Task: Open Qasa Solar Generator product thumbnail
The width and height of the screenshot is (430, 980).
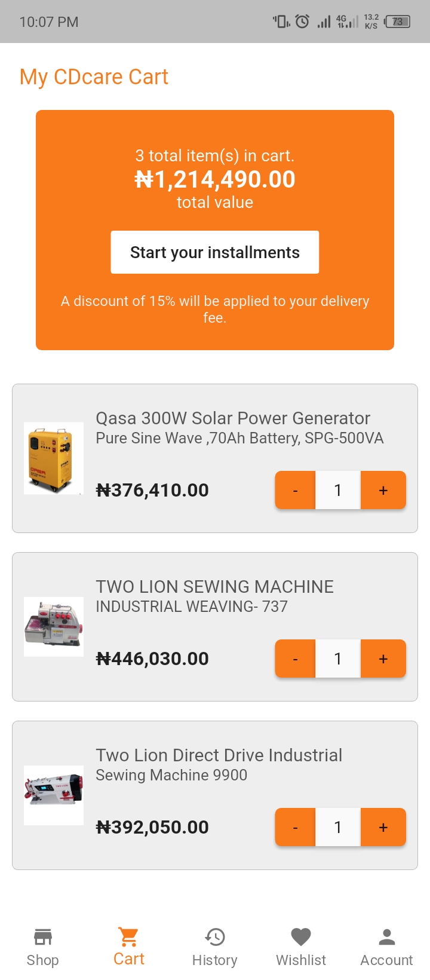Action: (54, 458)
